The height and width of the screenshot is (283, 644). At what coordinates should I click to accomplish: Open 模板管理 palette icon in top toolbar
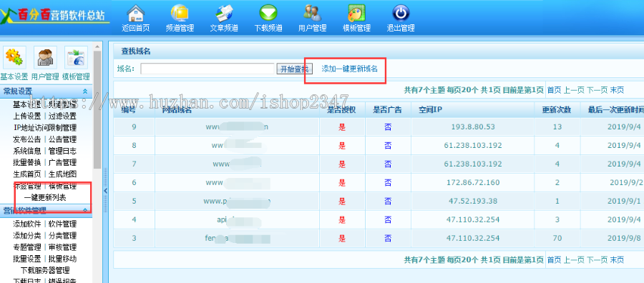(x=356, y=14)
